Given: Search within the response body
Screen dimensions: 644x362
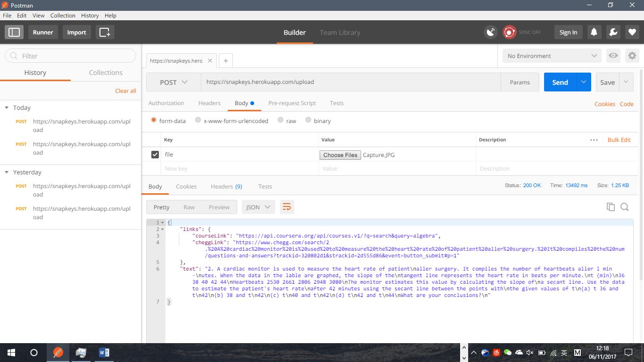Looking at the screenshot, I should [x=625, y=207].
